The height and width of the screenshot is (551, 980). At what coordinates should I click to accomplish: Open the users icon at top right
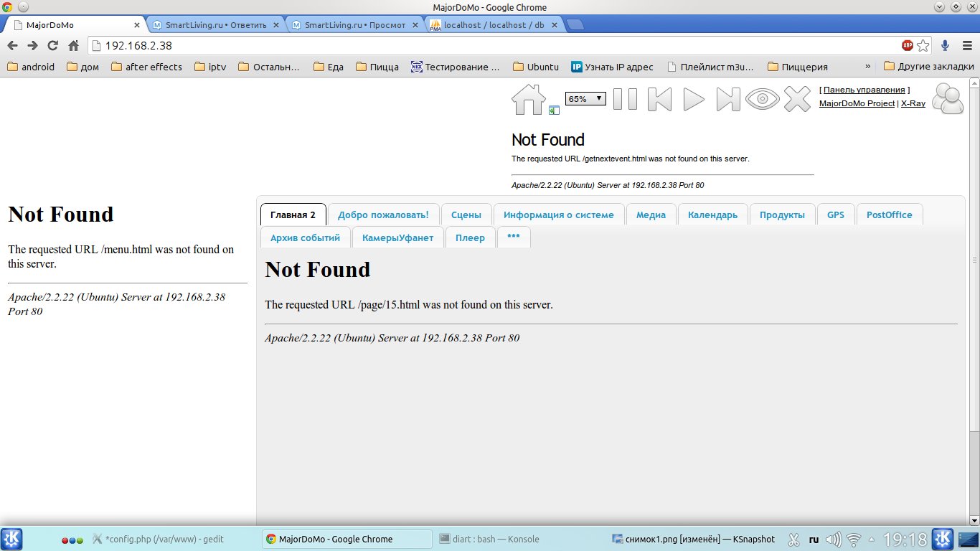[x=948, y=99]
